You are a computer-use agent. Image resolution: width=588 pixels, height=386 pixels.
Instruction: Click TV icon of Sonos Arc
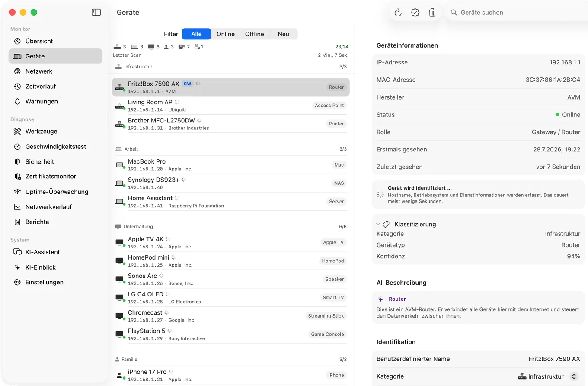[119, 279]
